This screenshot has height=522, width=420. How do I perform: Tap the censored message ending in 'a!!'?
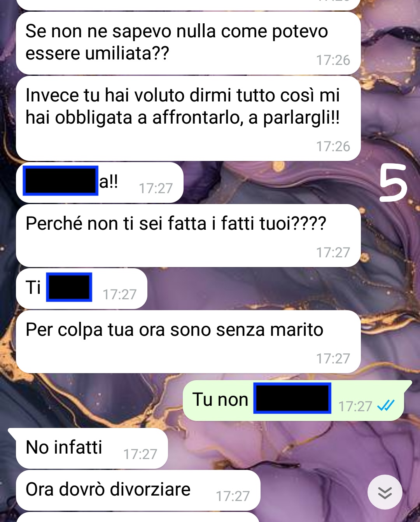pyautogui.click(x=100, y=182)
